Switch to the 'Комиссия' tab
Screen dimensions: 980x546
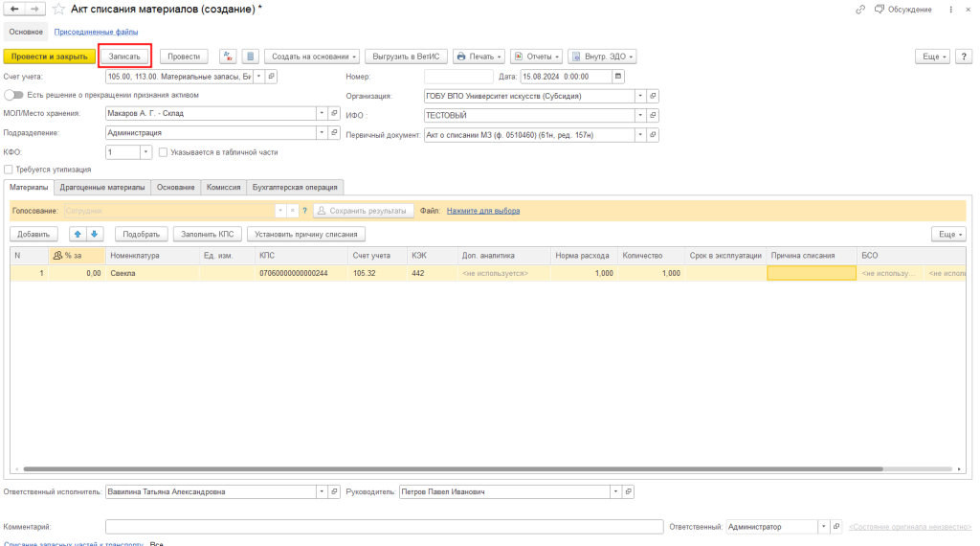click(x=223, y=188)
